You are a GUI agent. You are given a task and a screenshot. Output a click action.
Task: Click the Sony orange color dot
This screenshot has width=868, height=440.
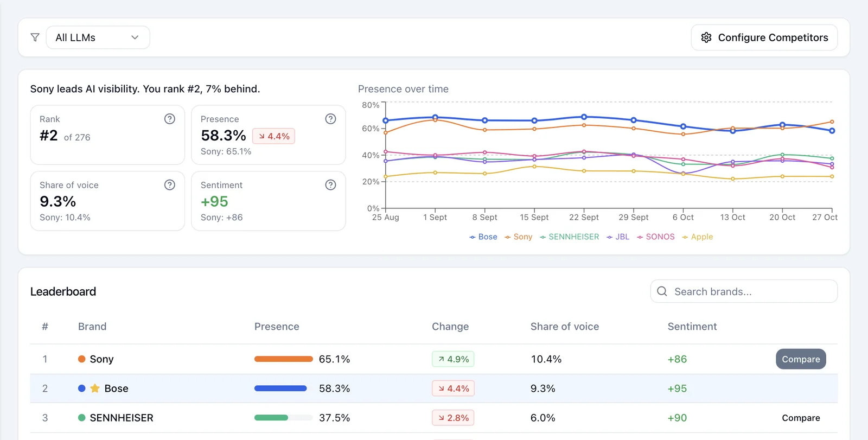[82, 359]
